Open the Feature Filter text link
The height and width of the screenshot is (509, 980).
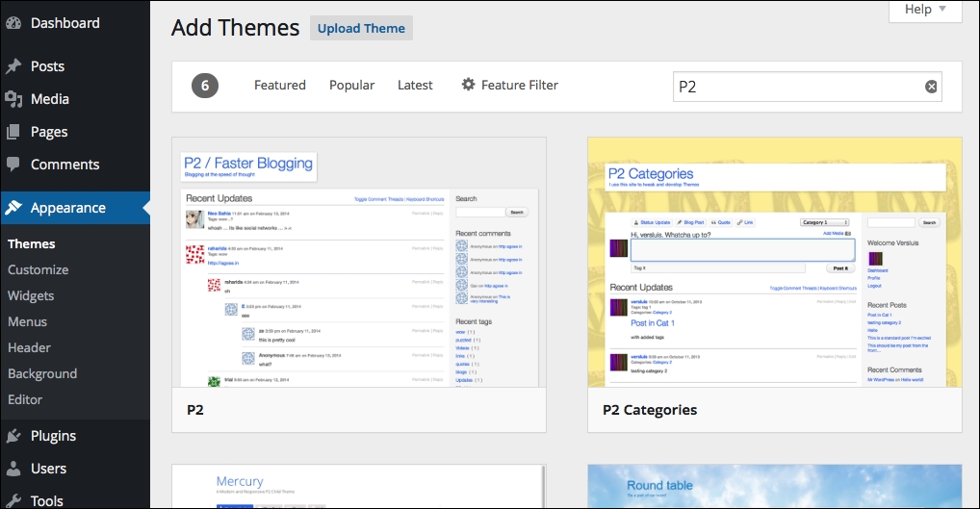520,85
